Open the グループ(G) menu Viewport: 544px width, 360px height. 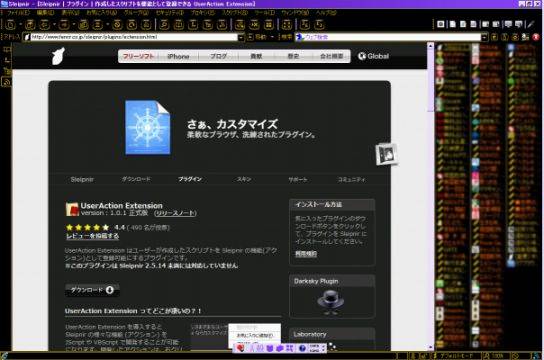[x=136, y=13]
